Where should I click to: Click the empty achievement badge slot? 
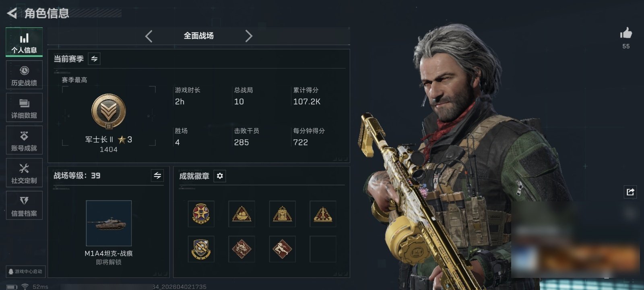[x=323, y=249]
